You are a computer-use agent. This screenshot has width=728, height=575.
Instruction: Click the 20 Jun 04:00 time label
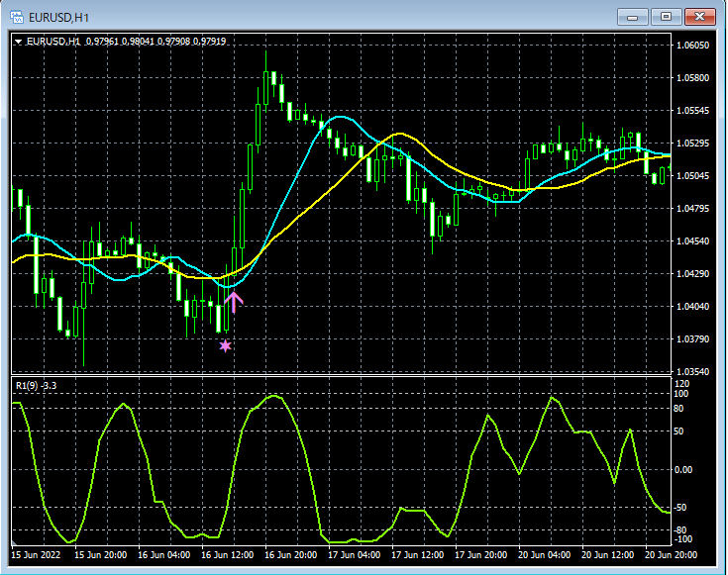click(x=544, y=555)
